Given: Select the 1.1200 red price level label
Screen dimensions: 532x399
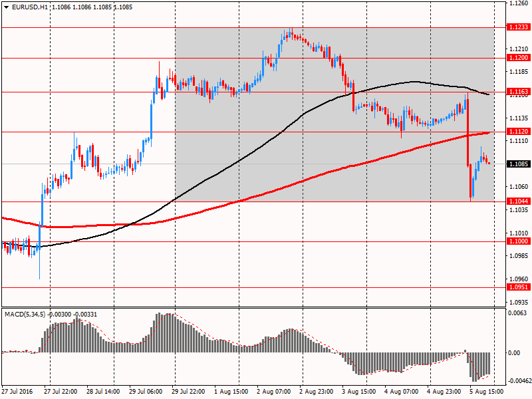Looking at the screenshot, I should point(519,58).
